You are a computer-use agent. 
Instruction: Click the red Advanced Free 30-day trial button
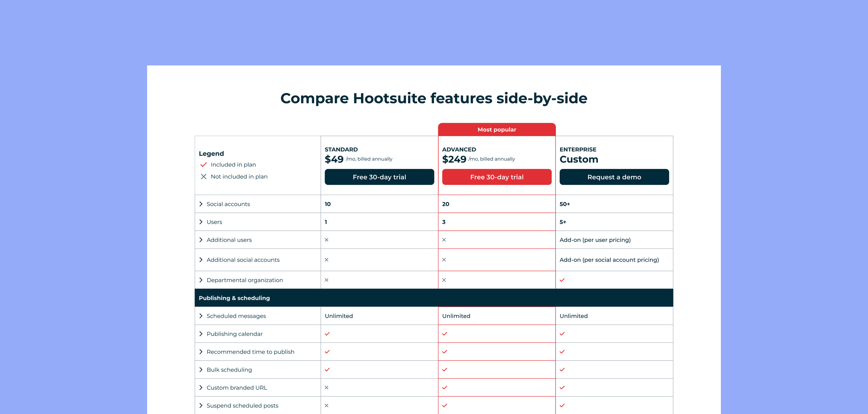tap(496, 177)
